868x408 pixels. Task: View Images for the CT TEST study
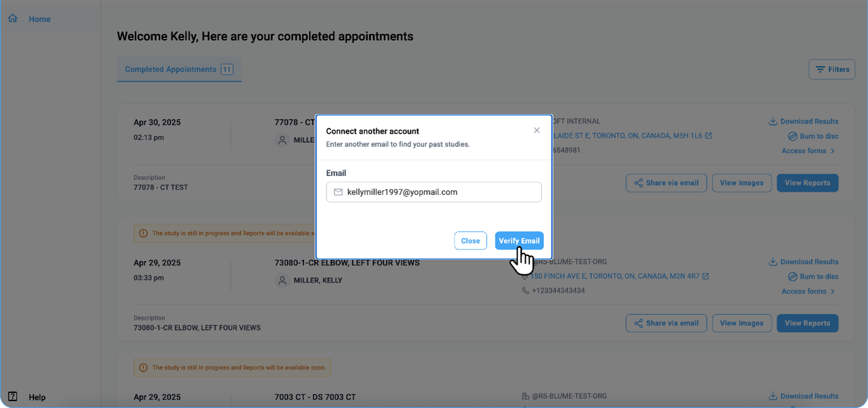[x=741, y=183]
